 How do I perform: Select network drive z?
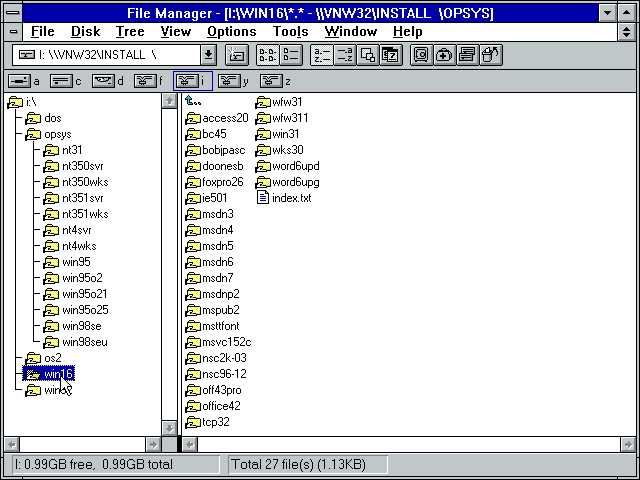pos(276,81)
